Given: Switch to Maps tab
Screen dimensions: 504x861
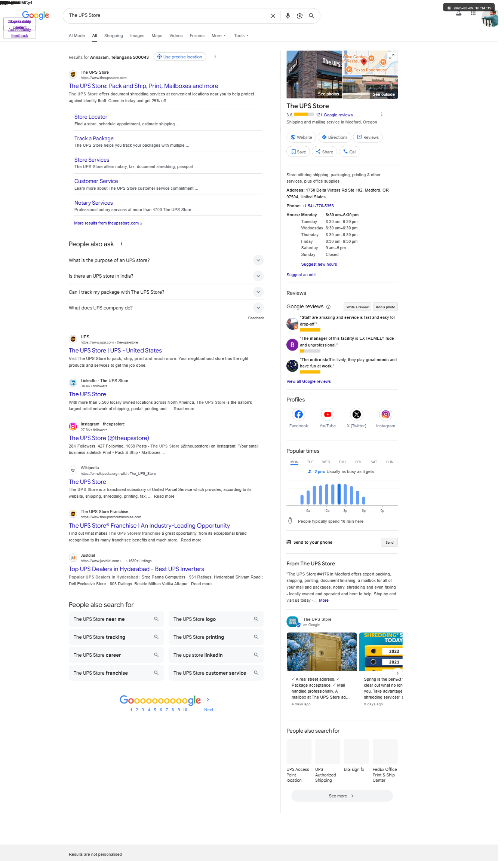Looking at the screenshot, I should click(157, 36).
